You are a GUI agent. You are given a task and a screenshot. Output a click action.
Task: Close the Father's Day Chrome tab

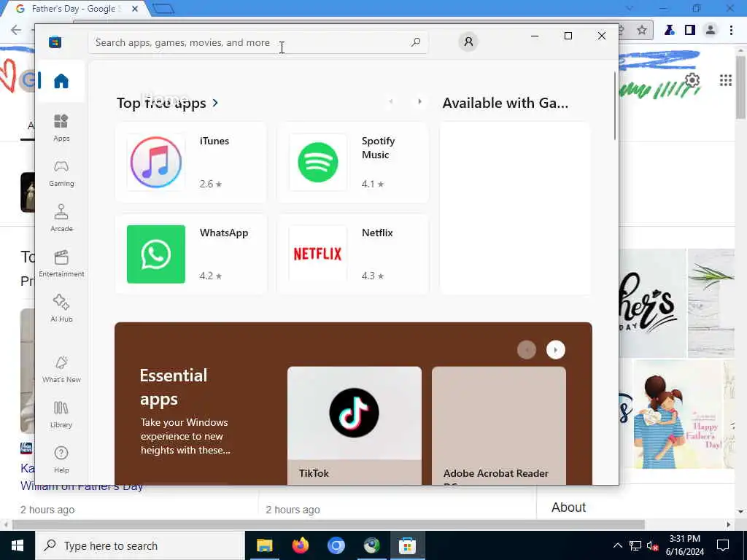[135, 9]
